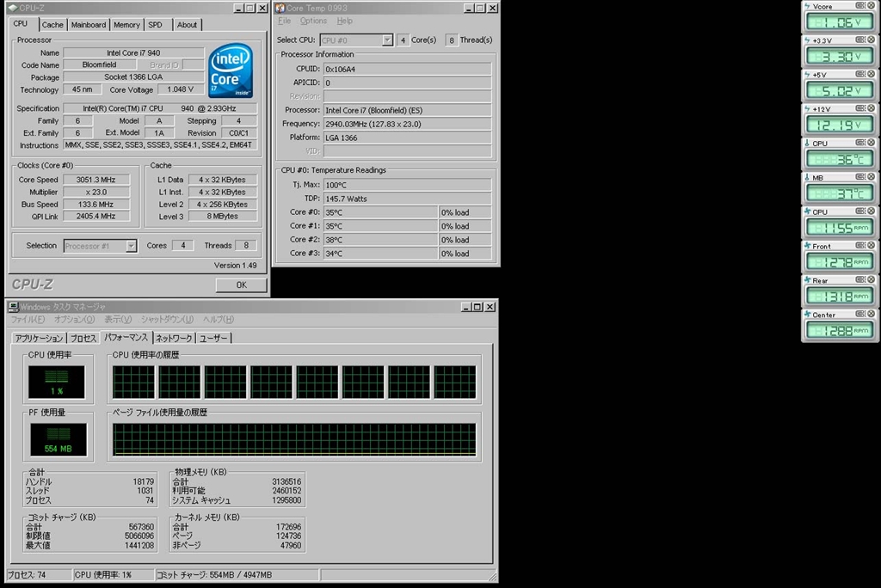Click the Intel Core i7 logo in CPU-Z
Image resolution: width=881 pixels, height=588 pixels.
pos(231,70)
